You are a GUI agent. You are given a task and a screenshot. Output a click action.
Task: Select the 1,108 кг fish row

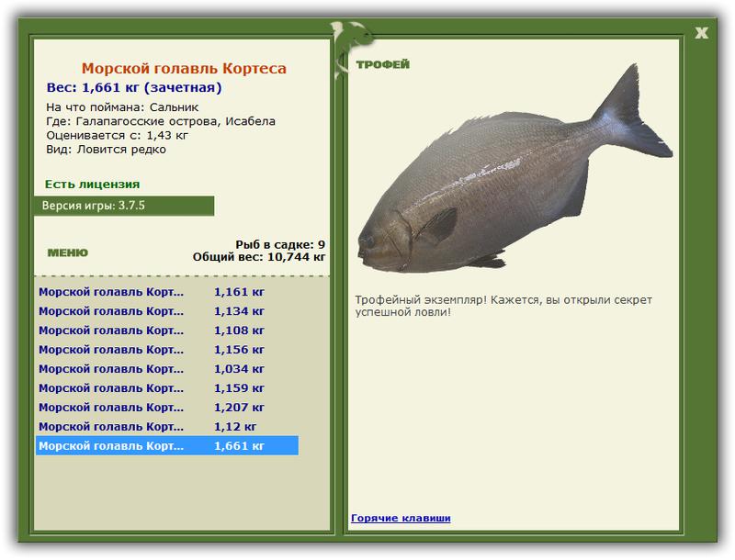[x=167, y=330]
